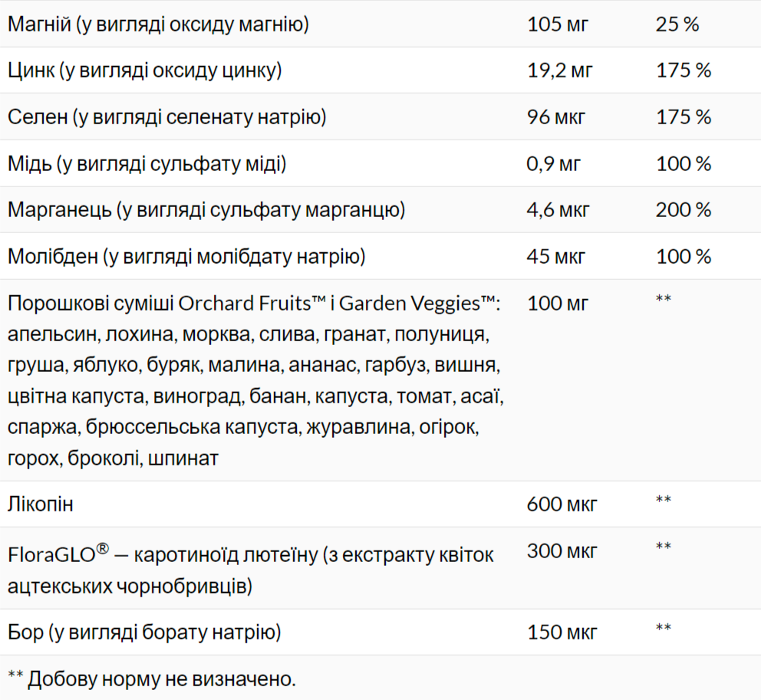
Task: Select the 105 мг magnesium amount
Action: (x=558, y=25)
